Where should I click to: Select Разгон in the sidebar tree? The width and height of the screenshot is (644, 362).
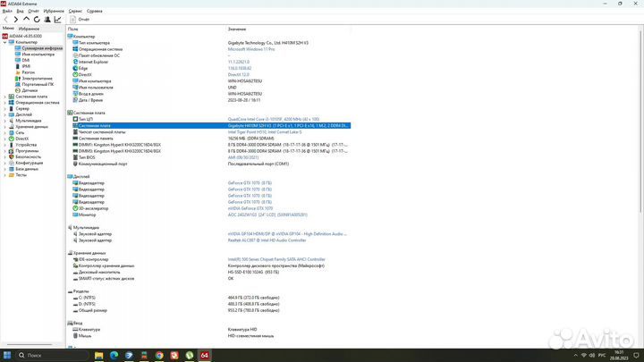(x=28, y=72)
